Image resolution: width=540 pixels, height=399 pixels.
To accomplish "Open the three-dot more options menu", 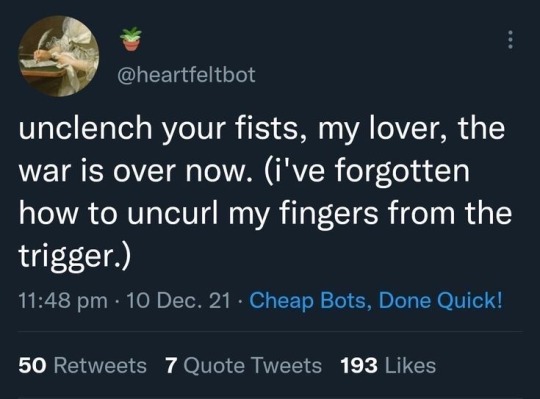I will pyautogui.click(x=511, y=40).
